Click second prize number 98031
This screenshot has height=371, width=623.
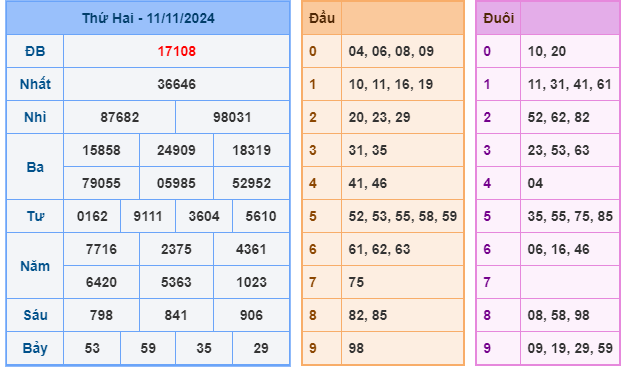pyautogui.click(x=232, y=117)
